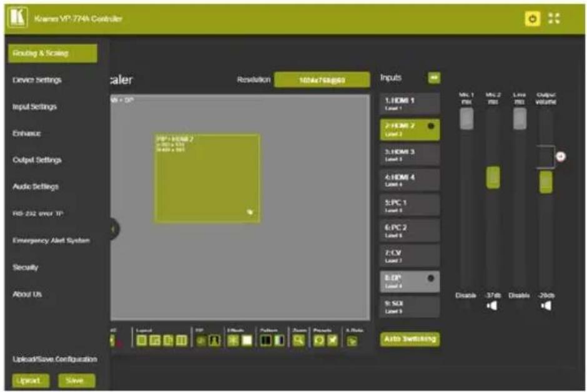Mute the Output volume speaker icon
This screenshot has height=392, width=587.
pyautogui.click(x=546, y=306)
